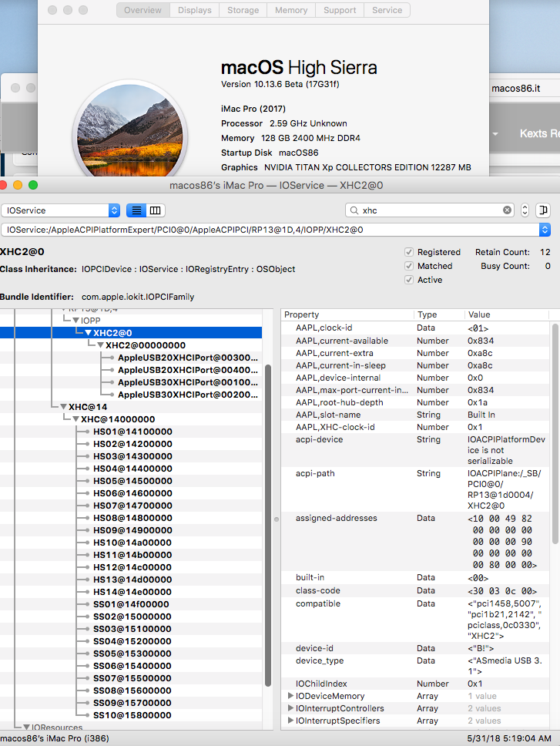Collapse the XHC2@0 node
This screenshot has width=560, height=746.
88,333
